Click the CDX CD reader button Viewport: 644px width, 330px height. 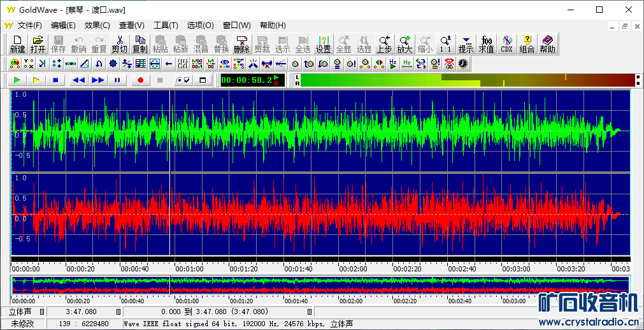507,45
